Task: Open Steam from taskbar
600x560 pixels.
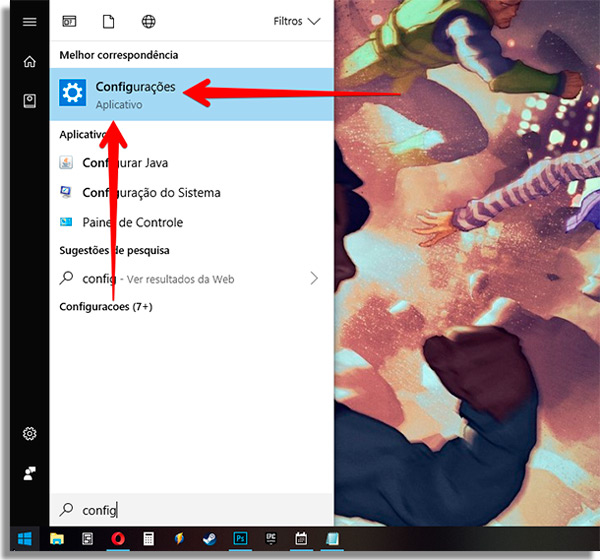Action: point(210,539)
